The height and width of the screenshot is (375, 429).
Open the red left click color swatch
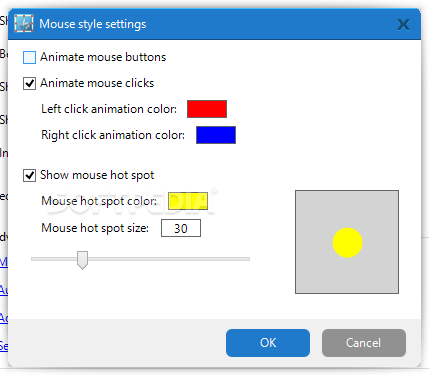pos(207,109)
